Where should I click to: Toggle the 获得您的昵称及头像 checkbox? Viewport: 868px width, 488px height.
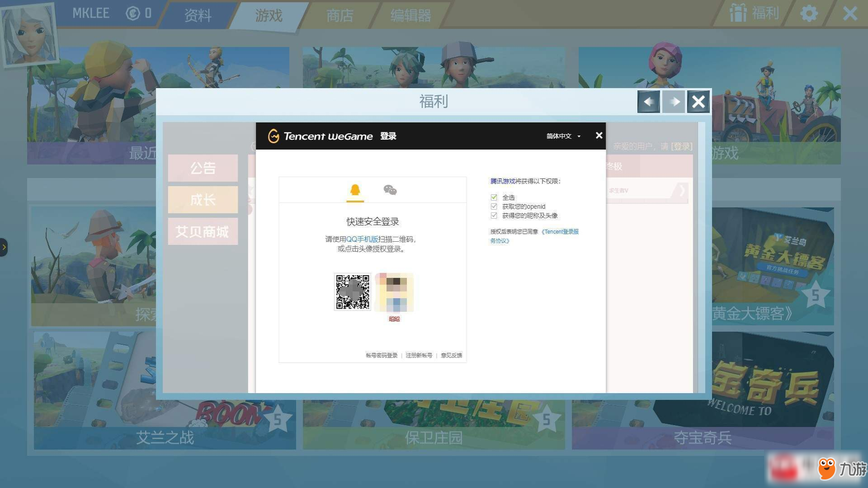pos(494,216)
